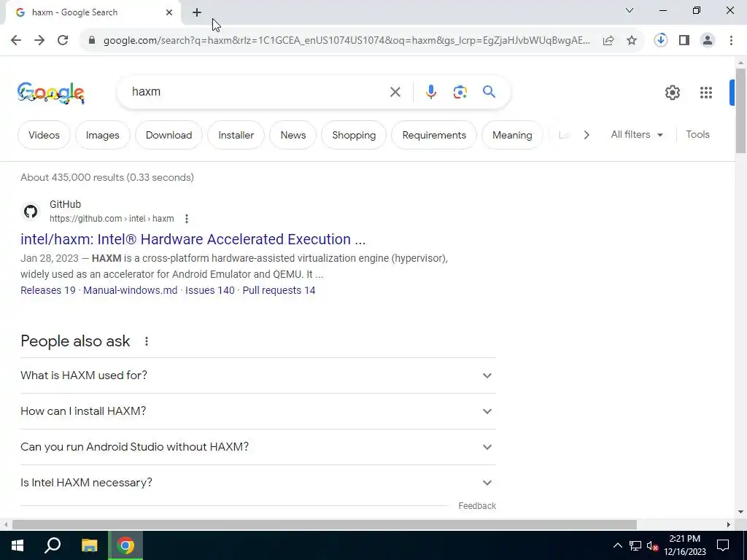
Task: Select the Videos filter chip
Action: [x=44, y=135]
